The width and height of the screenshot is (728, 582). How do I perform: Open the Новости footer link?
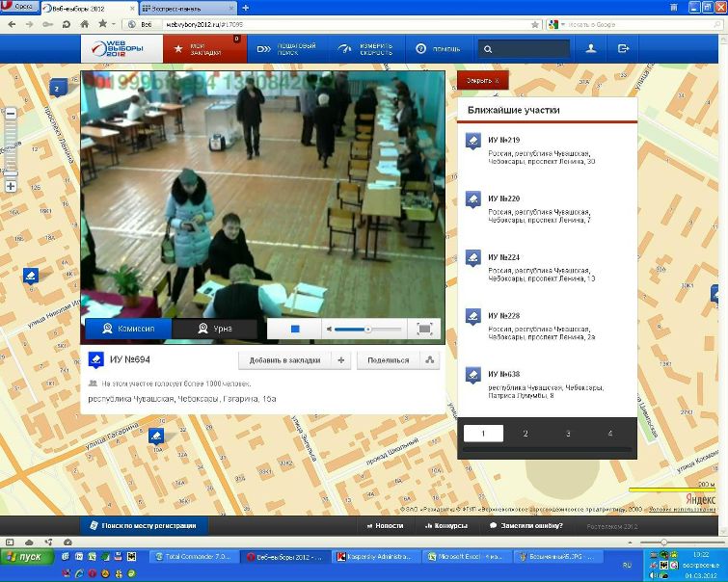coord(385,526)
